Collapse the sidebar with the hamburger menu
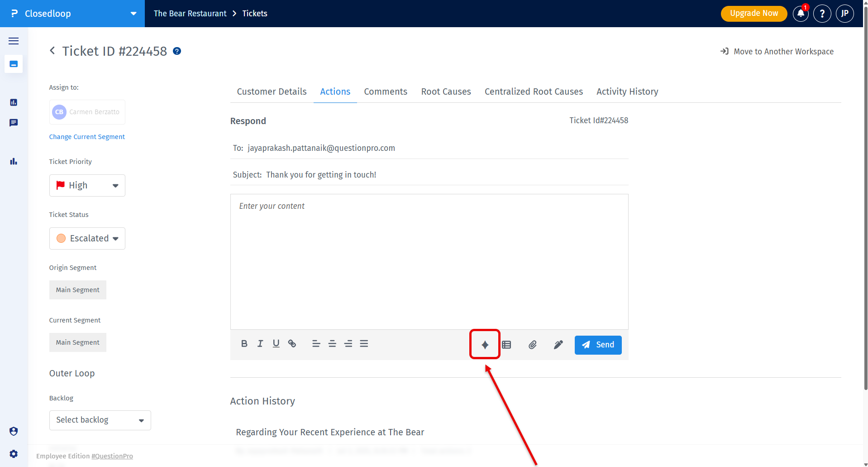 14,41
